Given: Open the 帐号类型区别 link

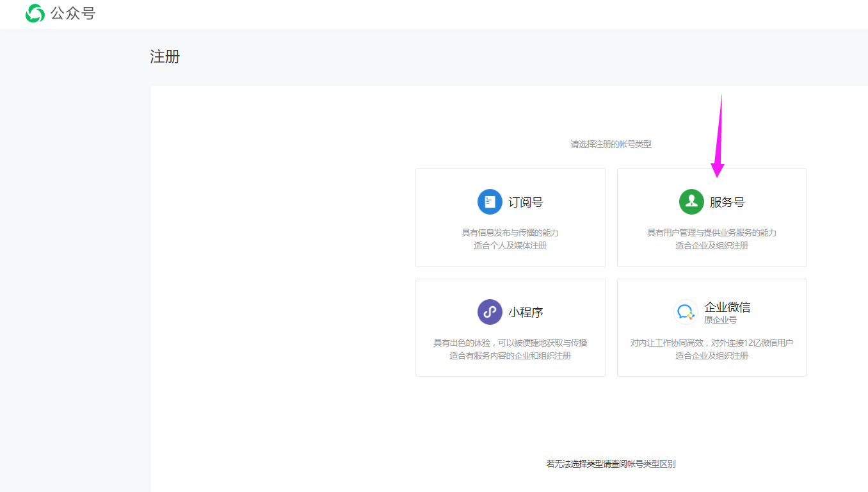Looking at the screenshot, I should [x=651, y=464].
